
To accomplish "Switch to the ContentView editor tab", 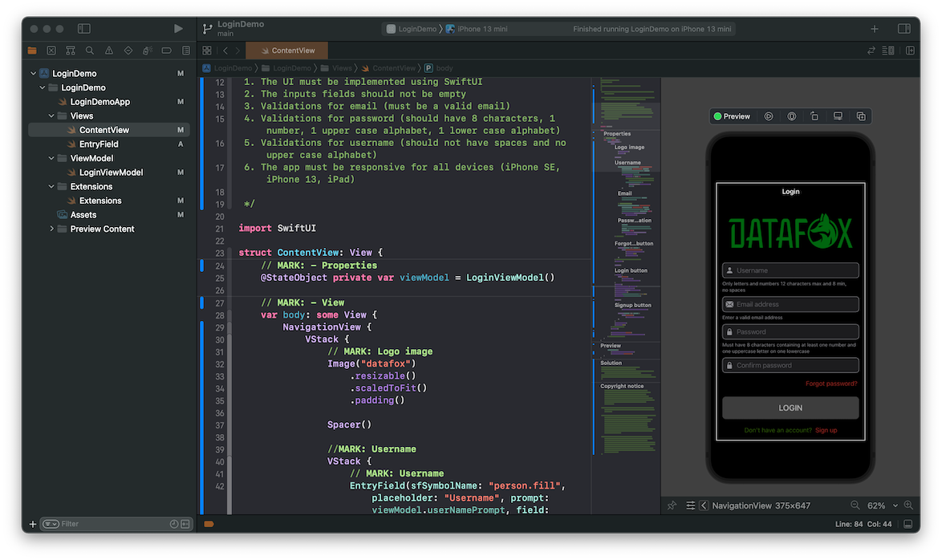I will pyautogui.click(x=286, y=49).
